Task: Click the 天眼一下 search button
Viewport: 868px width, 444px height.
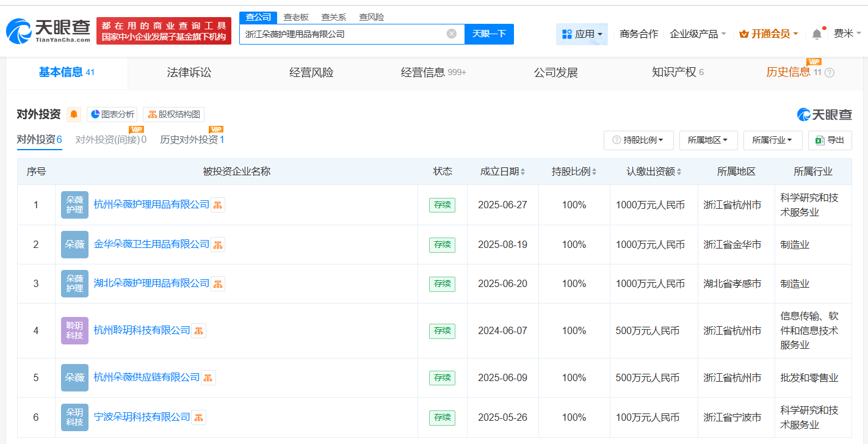Action: [x=490, y=34]
